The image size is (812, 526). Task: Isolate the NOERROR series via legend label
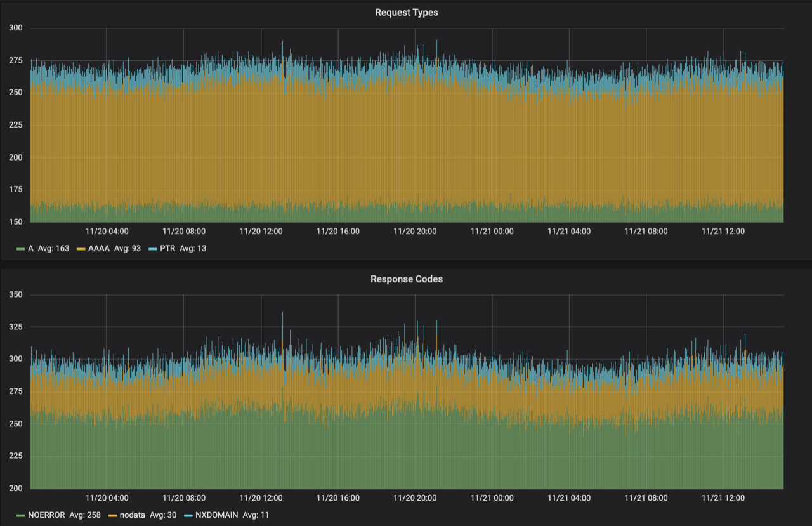pos(46,515)
